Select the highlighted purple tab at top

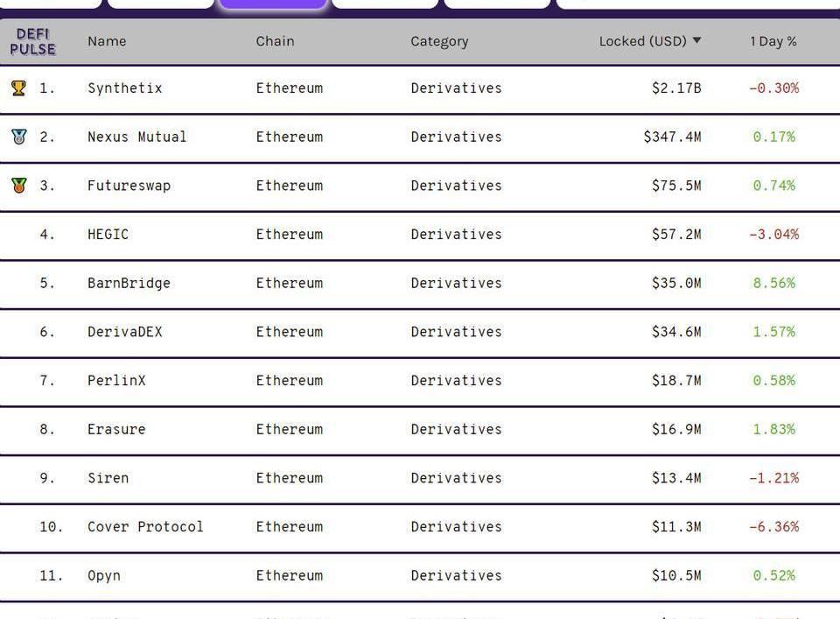pos(273,4)
